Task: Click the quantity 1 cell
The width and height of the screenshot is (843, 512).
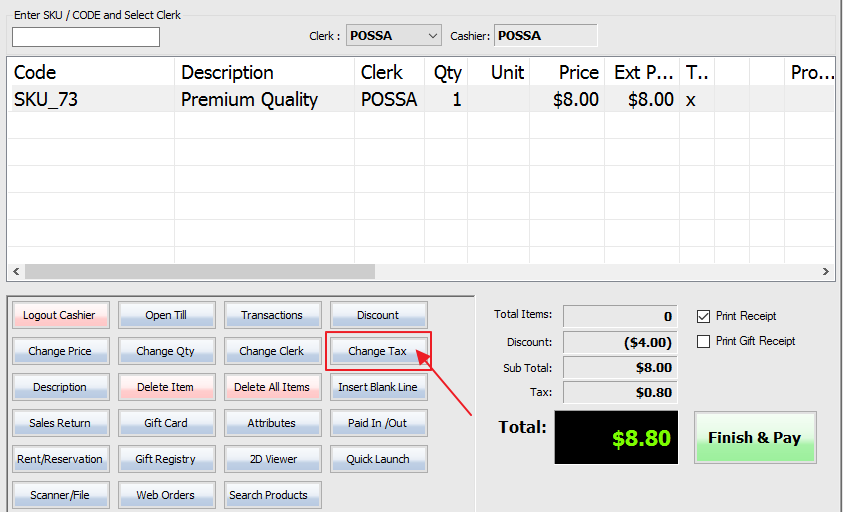Action: click(446, 99)
